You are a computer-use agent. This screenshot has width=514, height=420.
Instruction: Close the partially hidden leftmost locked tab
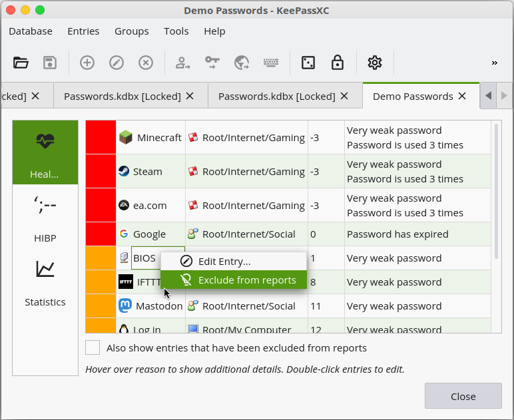[x=35, y=96]
